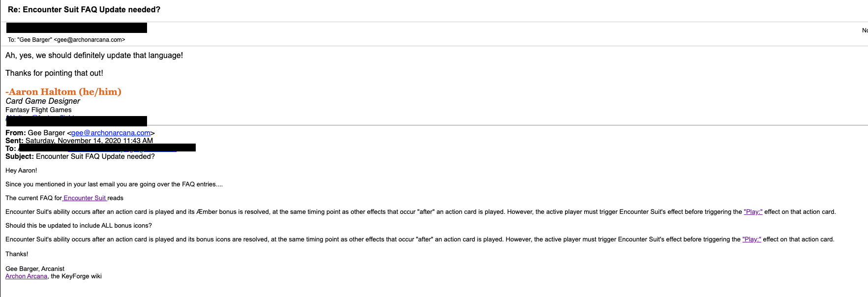The width and height of the screenshot is (868, 297).
Task: Click the "Gee Barger, Arcanist" signature line
Action: click(x=35, y=269)
